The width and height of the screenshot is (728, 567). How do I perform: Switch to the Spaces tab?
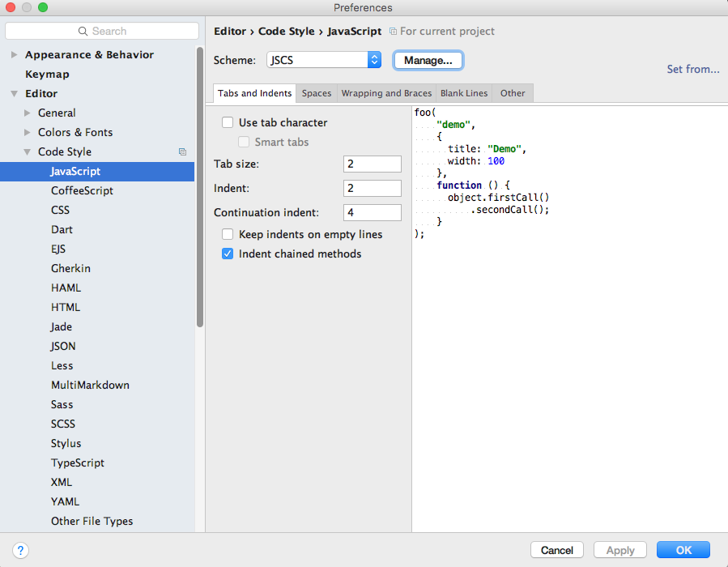[317, 93]
